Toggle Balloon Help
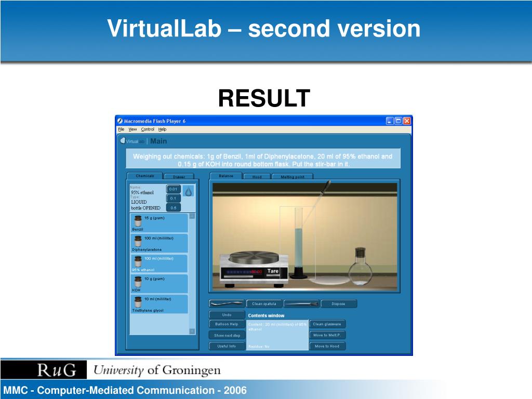The height and width of the screenshot is (399, 532). (x=227, y=324)
